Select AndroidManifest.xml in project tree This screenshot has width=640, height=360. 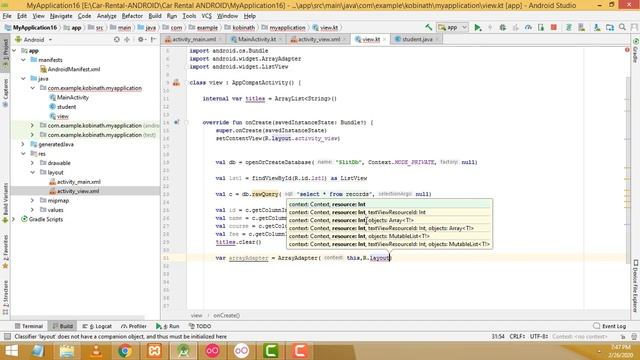tap(73, 69)
